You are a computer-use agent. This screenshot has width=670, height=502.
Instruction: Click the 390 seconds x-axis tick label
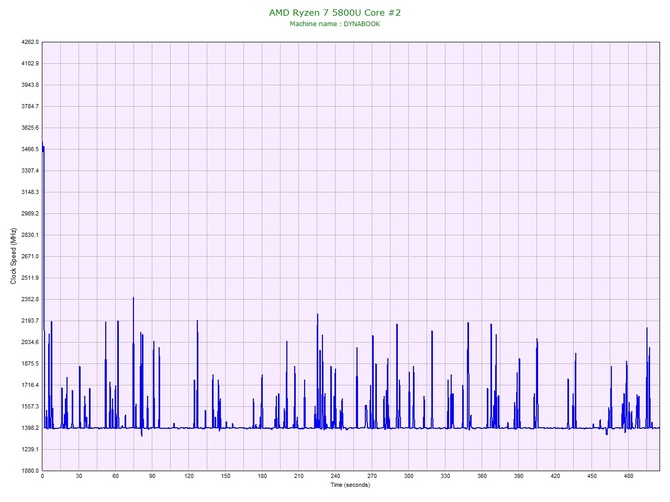tap(519, 476)
